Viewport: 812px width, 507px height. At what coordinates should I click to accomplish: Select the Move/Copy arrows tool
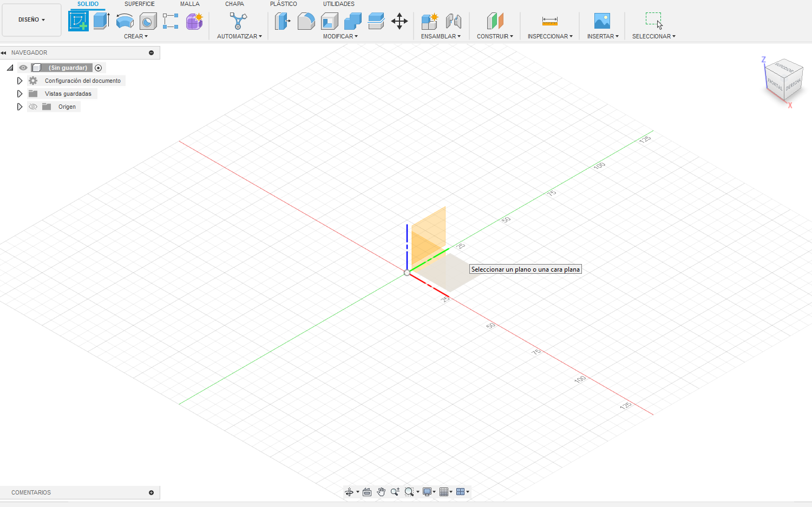click(x=400, y=21)
